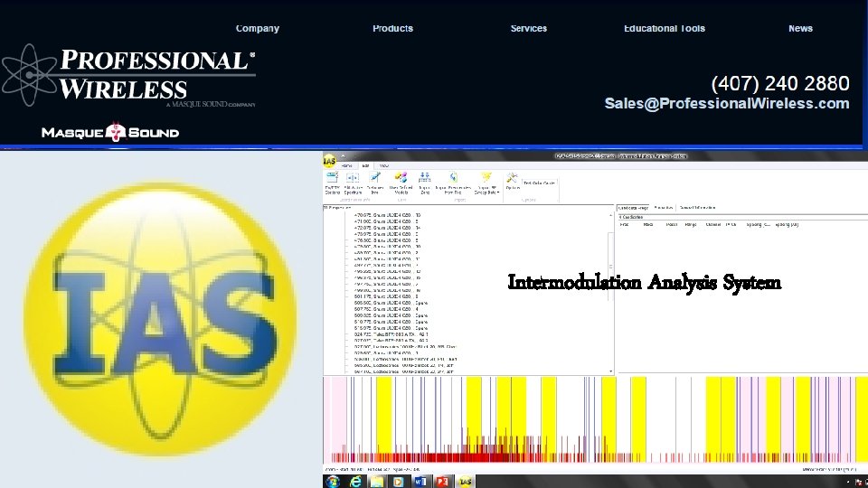Click Import Frequencies from File icon

pyautogui.click(x=453, y=183)
